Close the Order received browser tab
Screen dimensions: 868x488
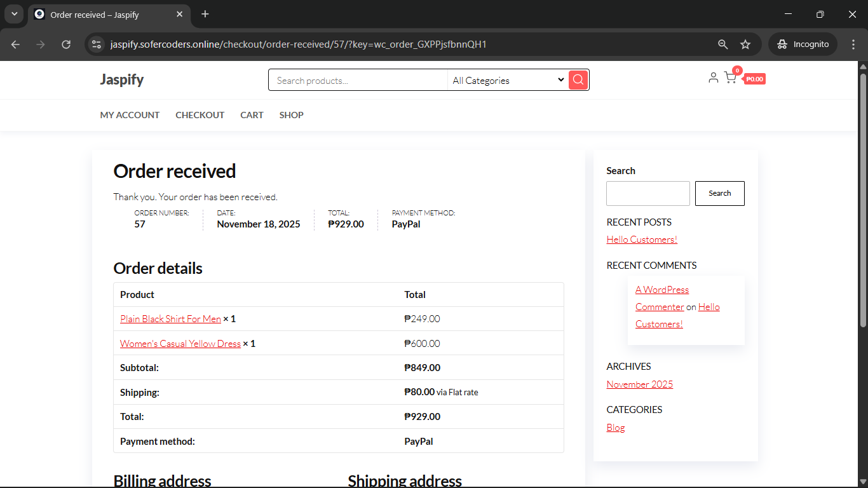point(180,14)
